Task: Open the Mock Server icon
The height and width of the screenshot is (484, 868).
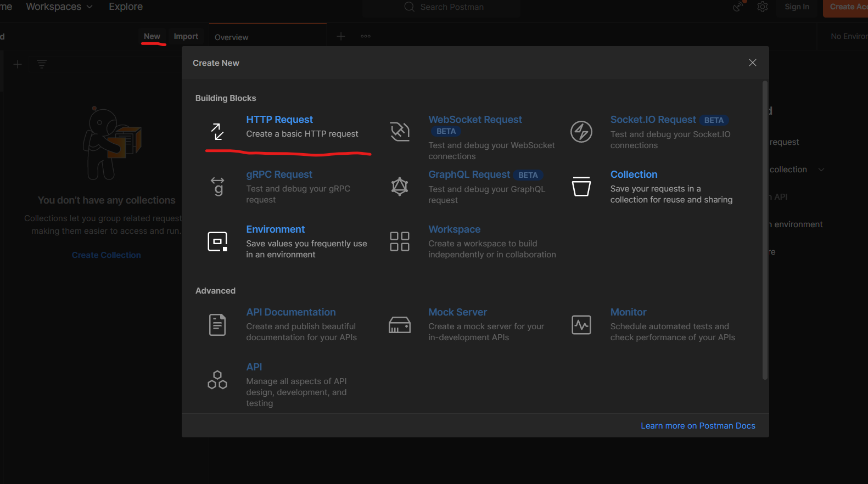Action: pyautogui.click(x=400, y=325)
